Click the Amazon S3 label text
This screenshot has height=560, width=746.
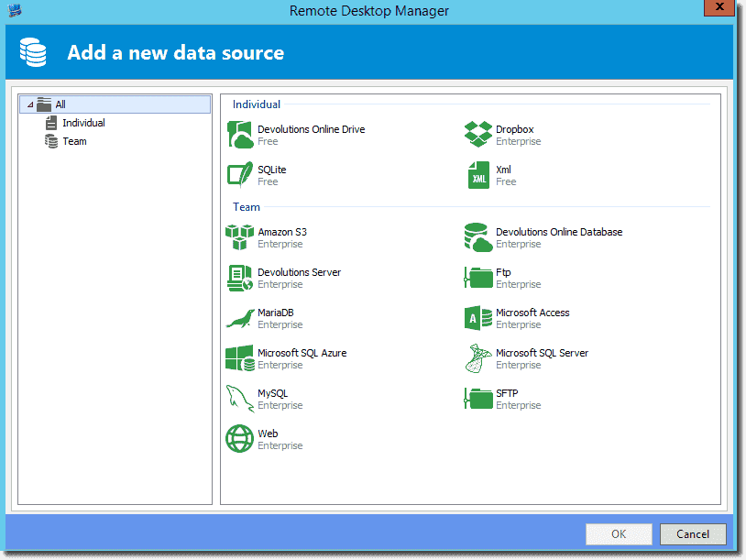[282, 232]
